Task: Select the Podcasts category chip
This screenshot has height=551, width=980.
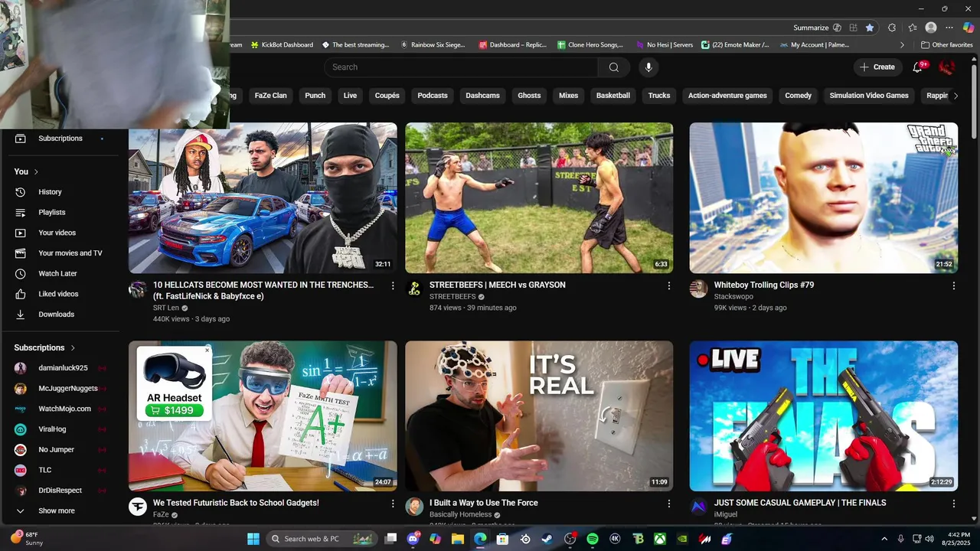Action: click(x=433, y=96)
